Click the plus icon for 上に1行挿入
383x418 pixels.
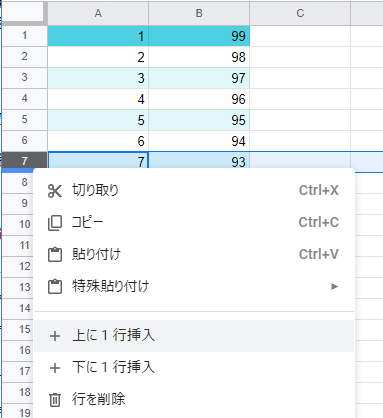coord(55,336)
